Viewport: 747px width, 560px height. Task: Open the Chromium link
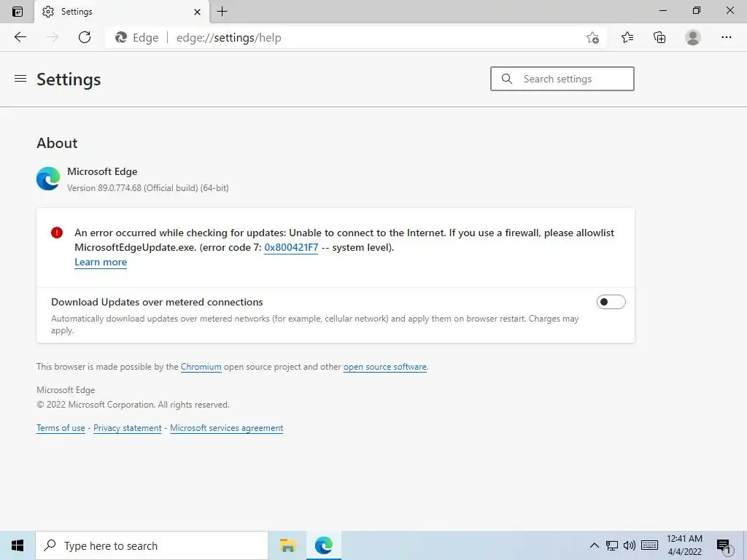(x=201, y=367)
